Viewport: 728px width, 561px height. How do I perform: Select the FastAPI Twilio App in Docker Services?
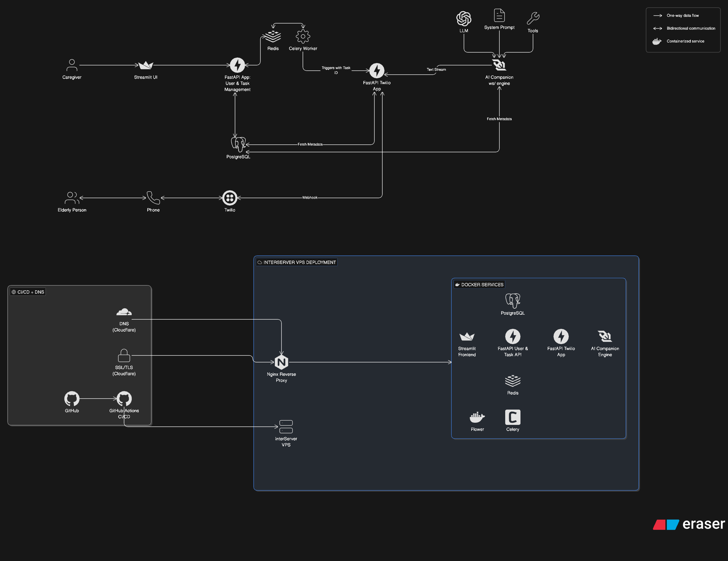coord(561,336)
